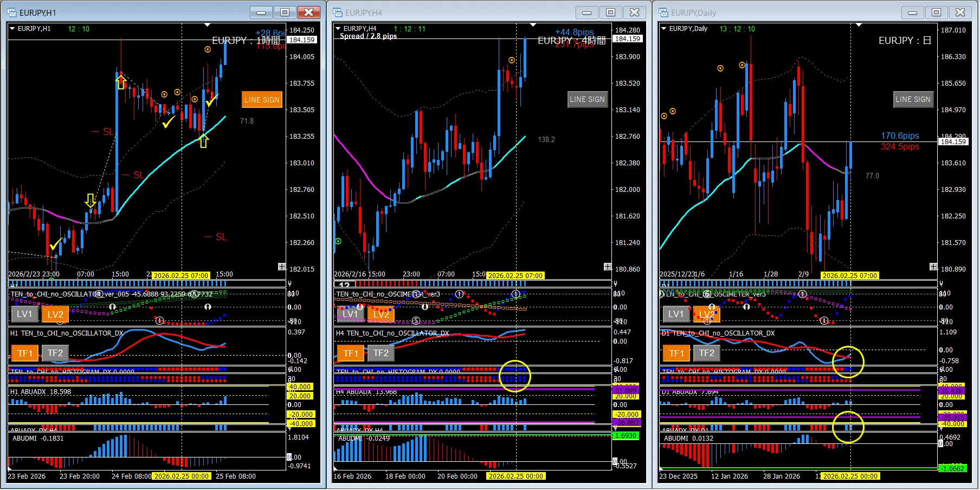Toggle the TF2 button in the H1 chart
This screenshot has height=490, width=980.
click(55, 353)
